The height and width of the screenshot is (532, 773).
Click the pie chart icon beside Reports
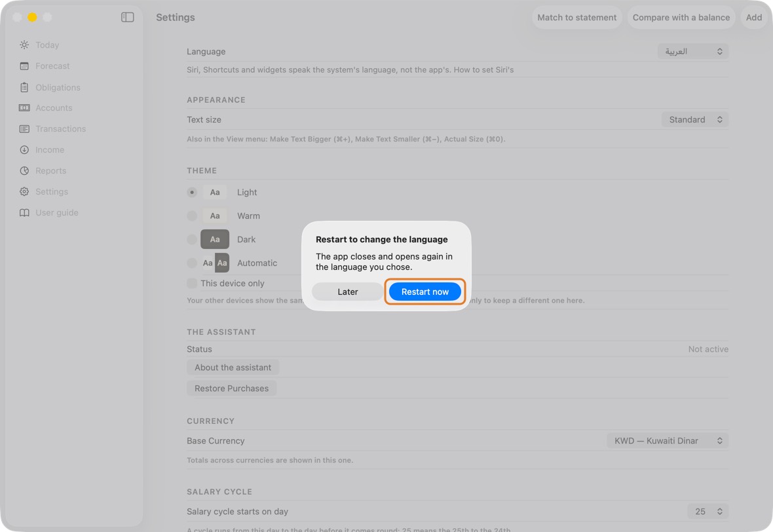tap(24, 170)
